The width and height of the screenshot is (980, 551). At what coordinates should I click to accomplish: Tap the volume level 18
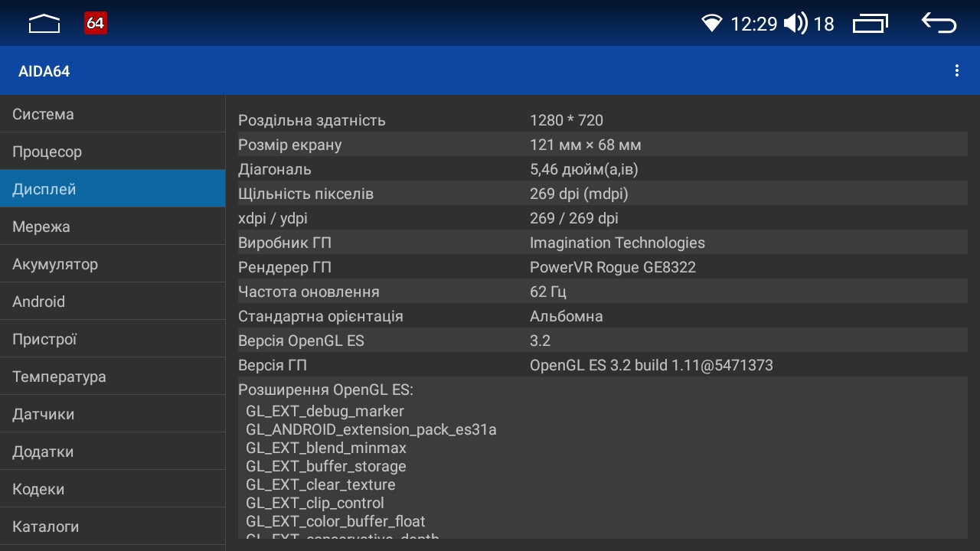[x=823, y=24]
